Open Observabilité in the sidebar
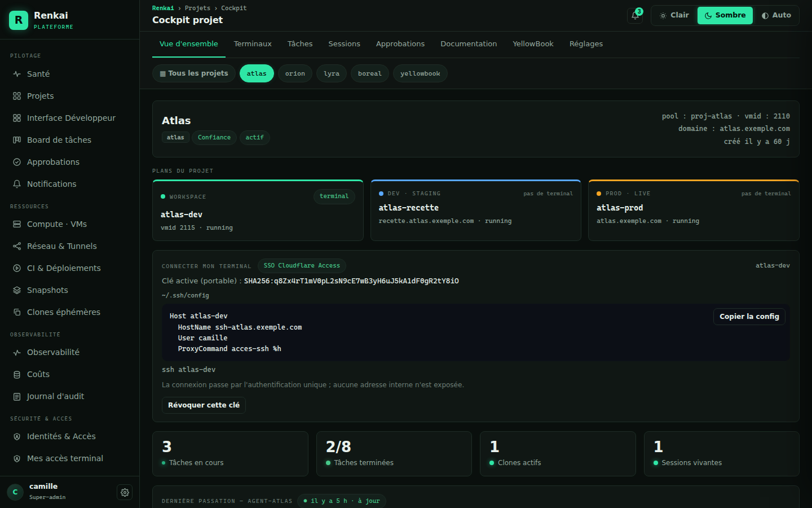Viewport: 812px width, 508px height. (x=70, y=352)
